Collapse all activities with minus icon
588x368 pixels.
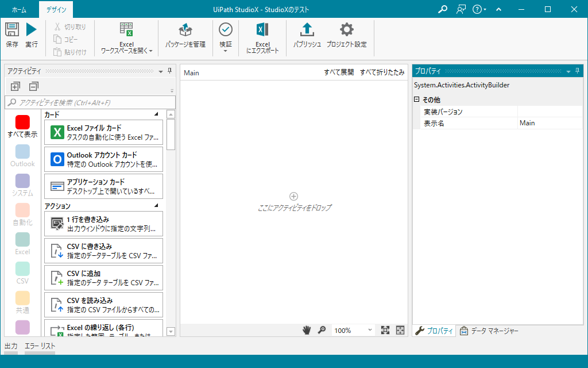click(34, 87)
